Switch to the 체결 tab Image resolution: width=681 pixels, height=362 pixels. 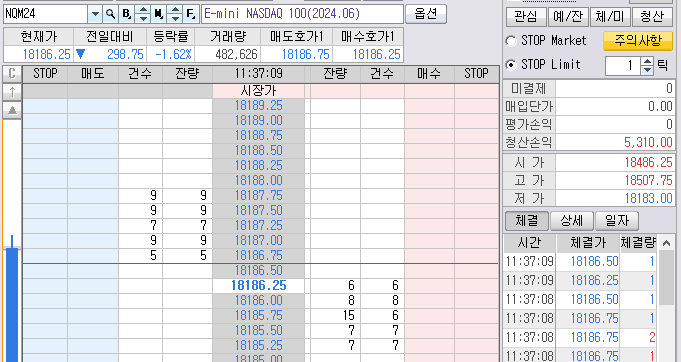point(526,221)
